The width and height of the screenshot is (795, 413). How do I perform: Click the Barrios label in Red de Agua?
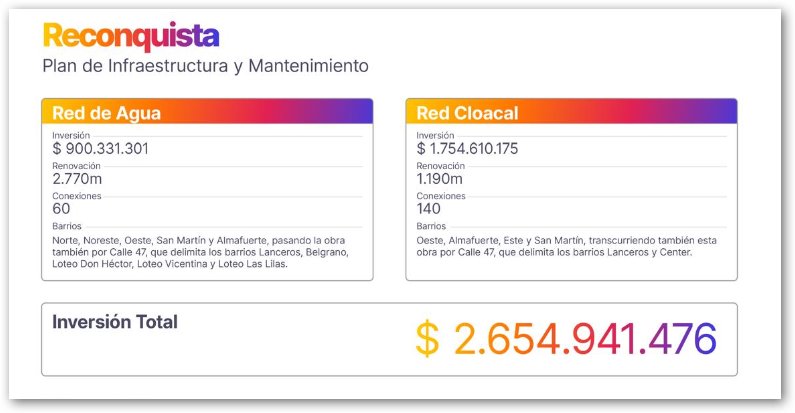(x=67, y=227)
